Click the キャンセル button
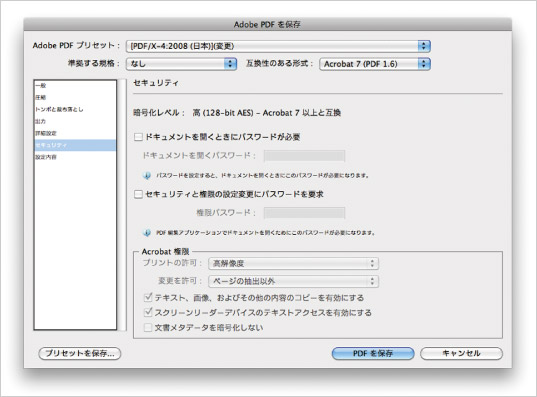Screen dimensions: 537x397 click(x=461, y=353)
